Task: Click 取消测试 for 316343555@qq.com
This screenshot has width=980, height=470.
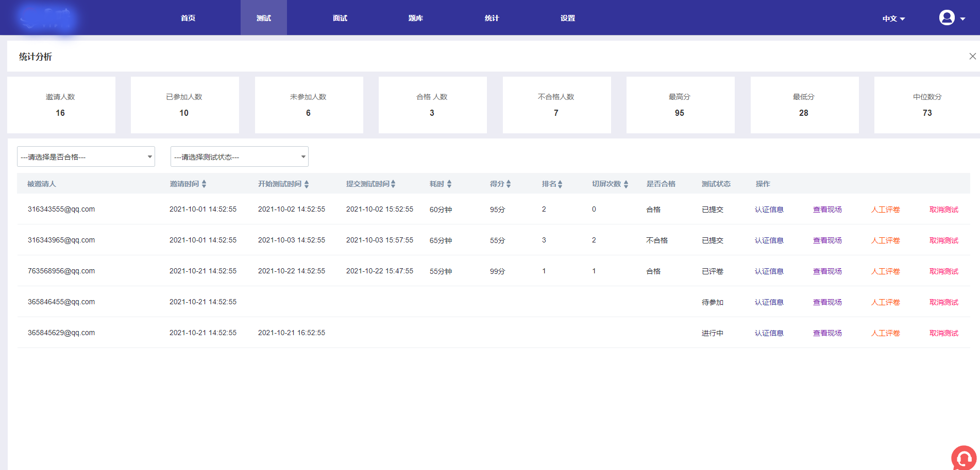Action: point(944,210)
